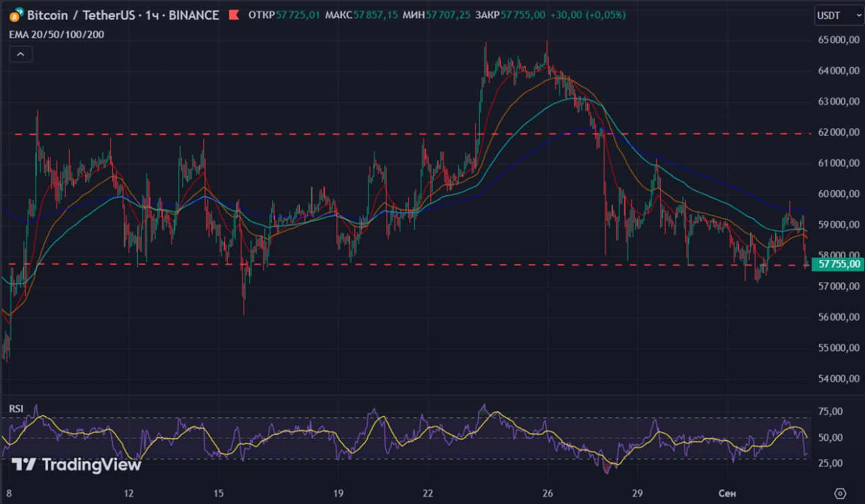This screenshot has width=865, height=504.
Task: Click the 54 000,00 price axis label
Action: [x=839, y=378]
